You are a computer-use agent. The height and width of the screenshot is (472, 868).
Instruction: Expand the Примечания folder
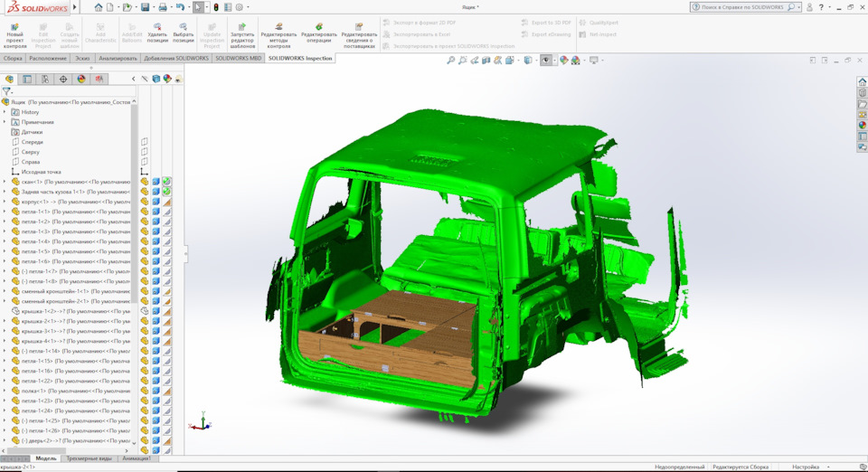click(5, 122)
